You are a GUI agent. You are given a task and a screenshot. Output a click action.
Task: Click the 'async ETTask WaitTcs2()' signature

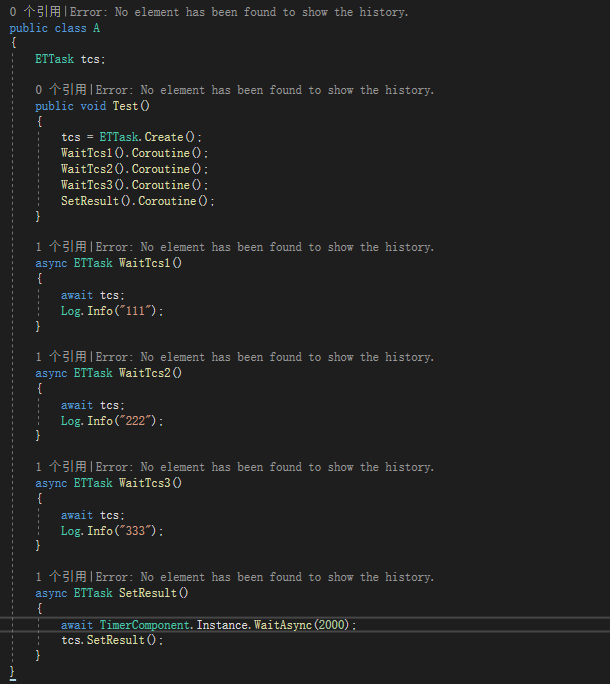[109, 373]
